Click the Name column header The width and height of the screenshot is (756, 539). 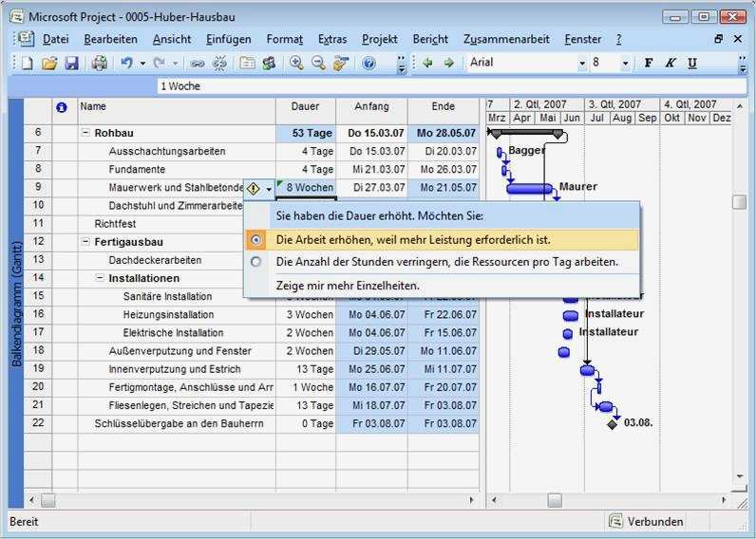pyautogui.click(x=177, y=111)
